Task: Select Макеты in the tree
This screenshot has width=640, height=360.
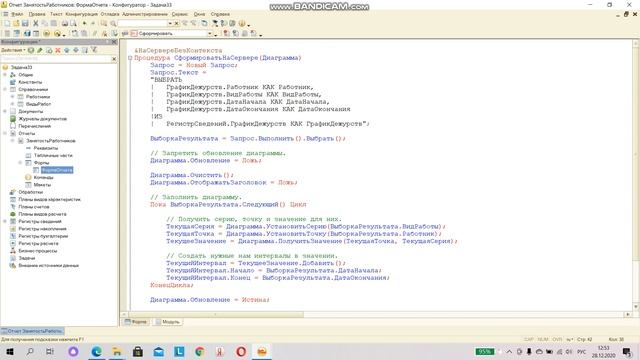Action: click(42, 185)
